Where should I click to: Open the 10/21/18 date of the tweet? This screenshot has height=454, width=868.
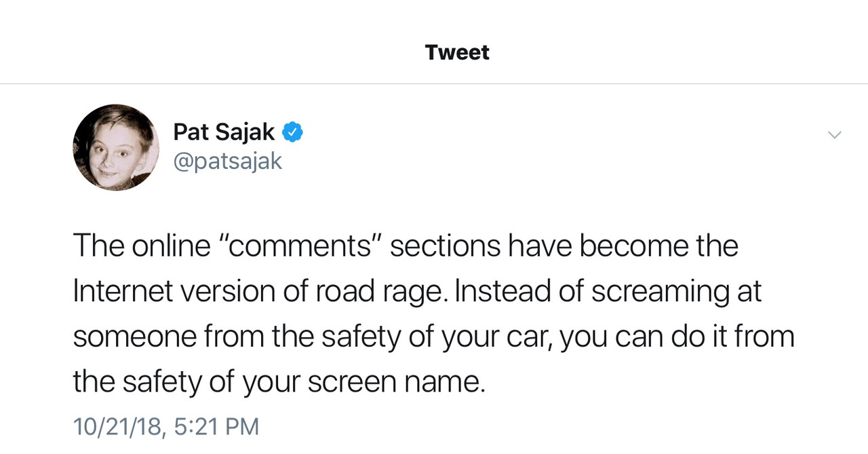118,426
